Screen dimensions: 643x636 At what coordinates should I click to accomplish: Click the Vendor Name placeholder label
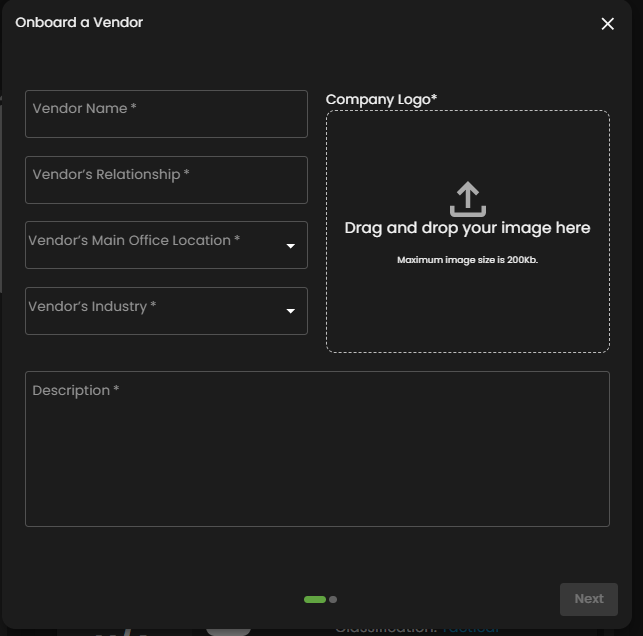point(84,108)
